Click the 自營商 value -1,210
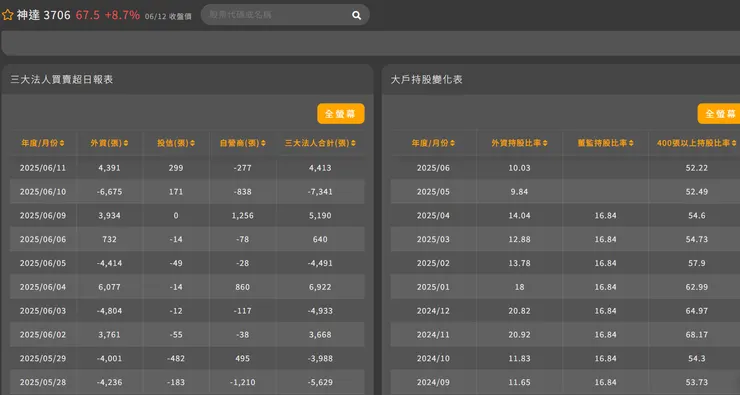This screenshot has width=740, height=395. coord(243,382)
